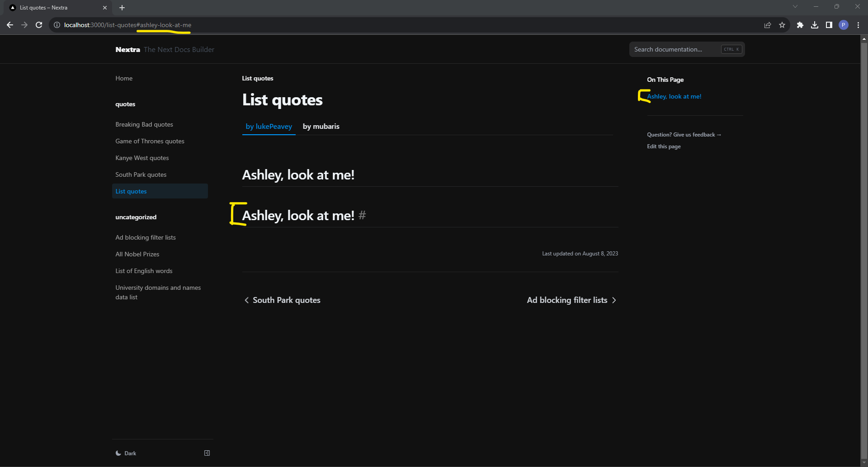Open a new browser tab with the plus button
Screen dimensions: 868x467
point(121,8)
